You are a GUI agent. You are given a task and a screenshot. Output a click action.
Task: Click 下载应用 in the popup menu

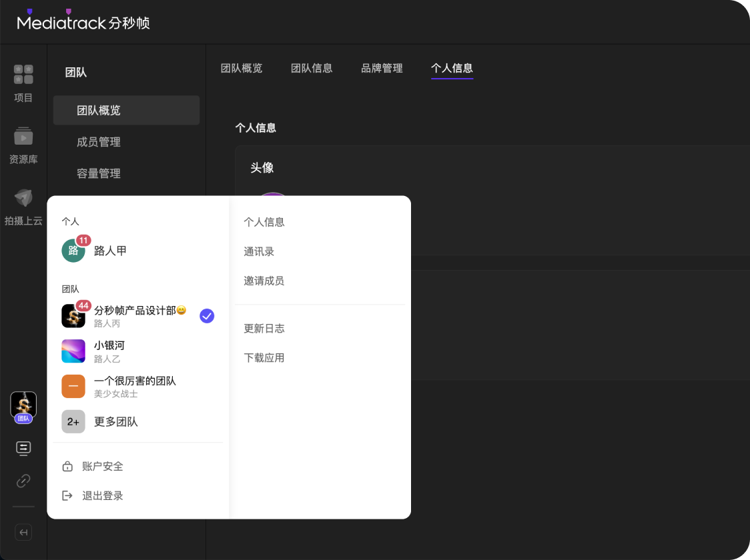(x=264, y=358)
